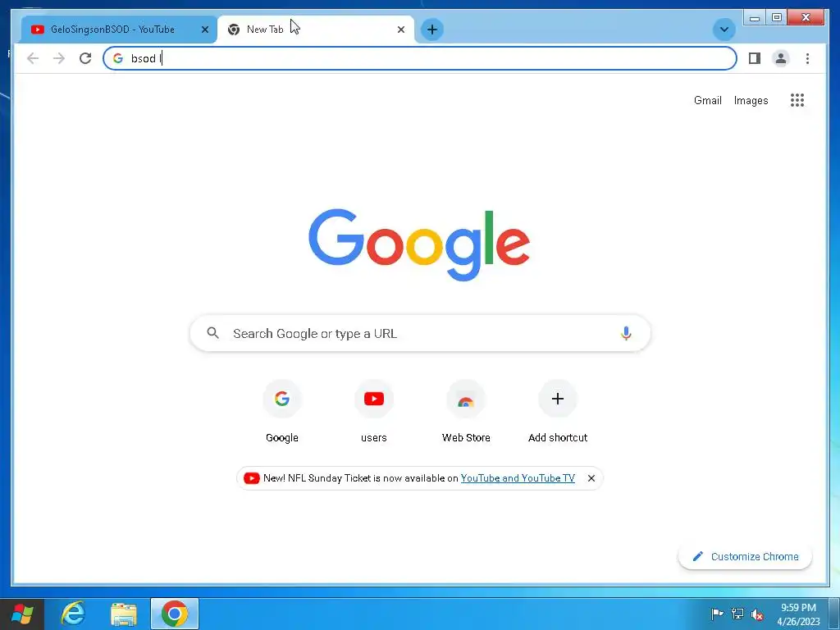Viewport: 840px width, 630px height.
Task: Click the Show desktop strip
Action: click(x=834, y=614)
